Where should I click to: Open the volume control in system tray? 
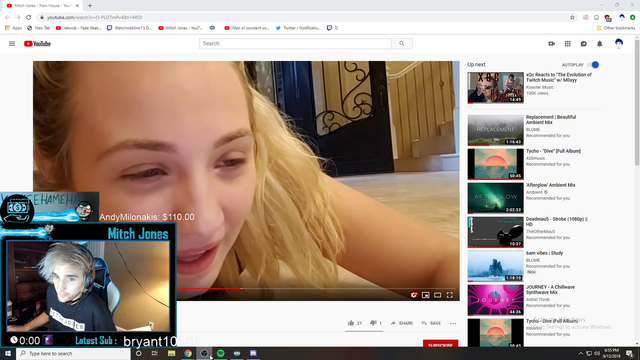[x=597, y=353]
